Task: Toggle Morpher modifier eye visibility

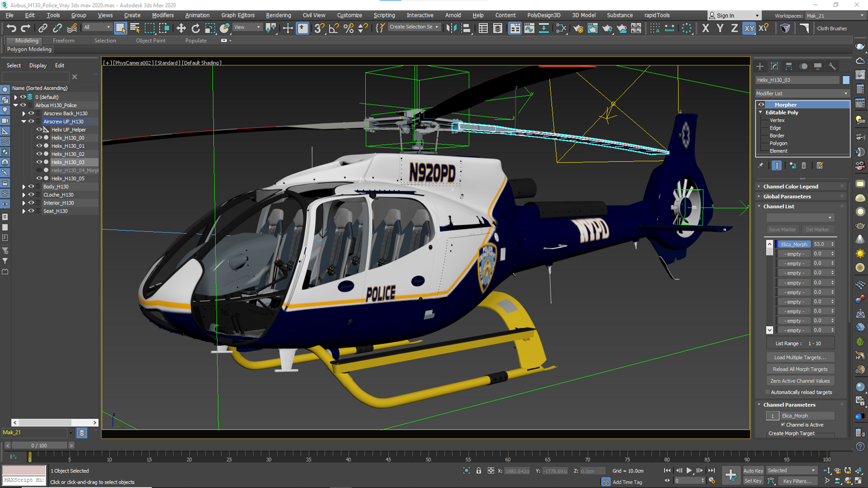Action: pos(761,105)
